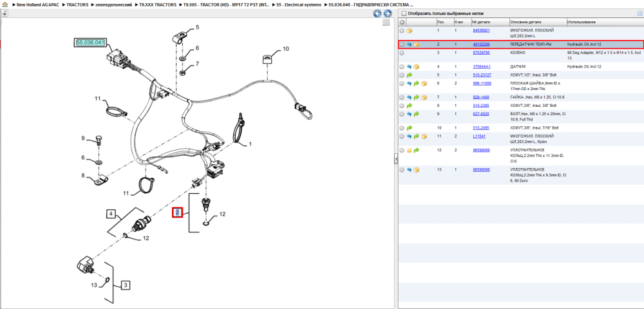Open part number link 829-1408
Image resolution: width=644 pixels, height=309 pixels.
coord(480,97)
